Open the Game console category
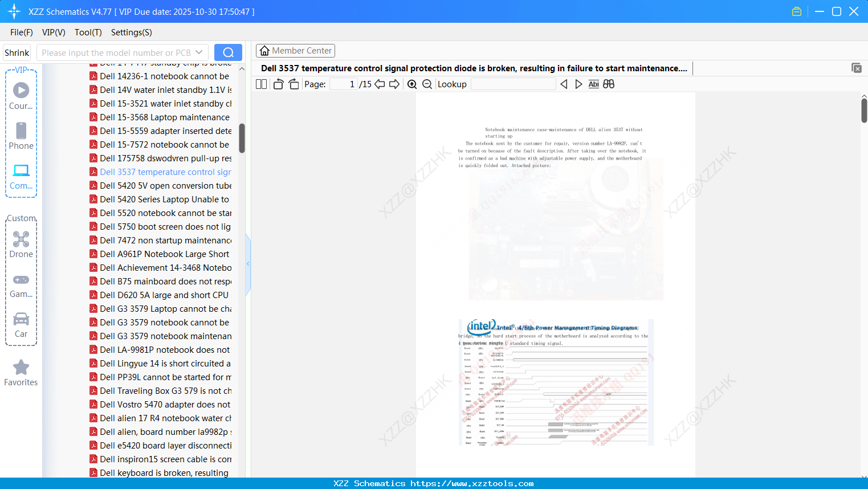The height and width of the screenshot is (489, 868). pyautogui.click(x=21, y=285)
